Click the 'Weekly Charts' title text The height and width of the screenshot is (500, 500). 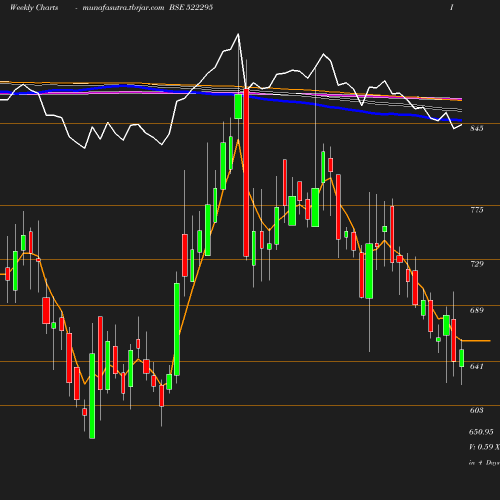[x=34, y=7]
